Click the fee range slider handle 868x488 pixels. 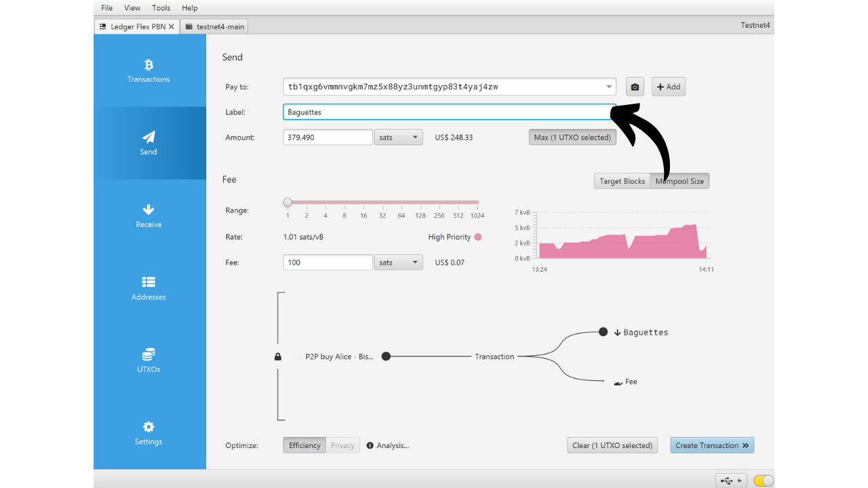[x=288, y=202]
